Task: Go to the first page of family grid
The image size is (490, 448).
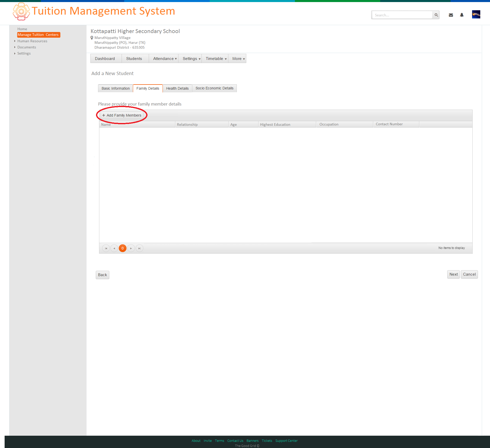Action: [x=106, y=248]
